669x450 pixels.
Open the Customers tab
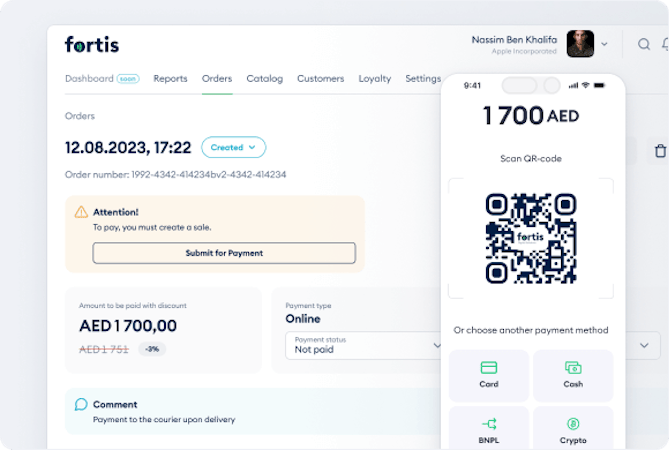pyautogui.click(x=320, y=78)
